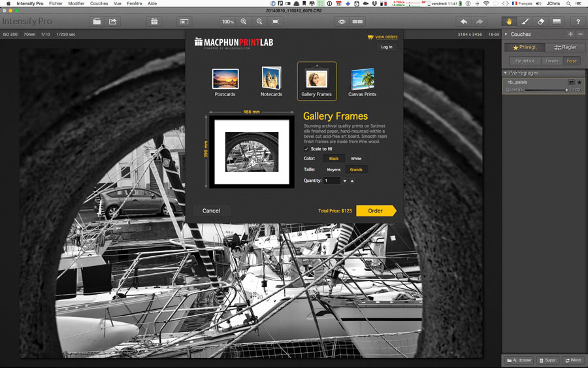Open the Apple menu
This screenshot has width=588, height=368.
(8, 3)
